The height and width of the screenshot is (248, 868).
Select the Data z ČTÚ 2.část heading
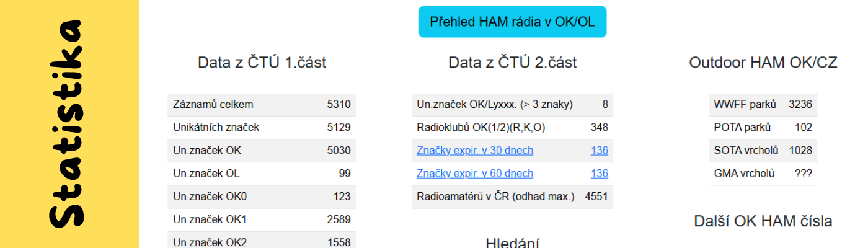pyautogui.click(x=513, y=63)
